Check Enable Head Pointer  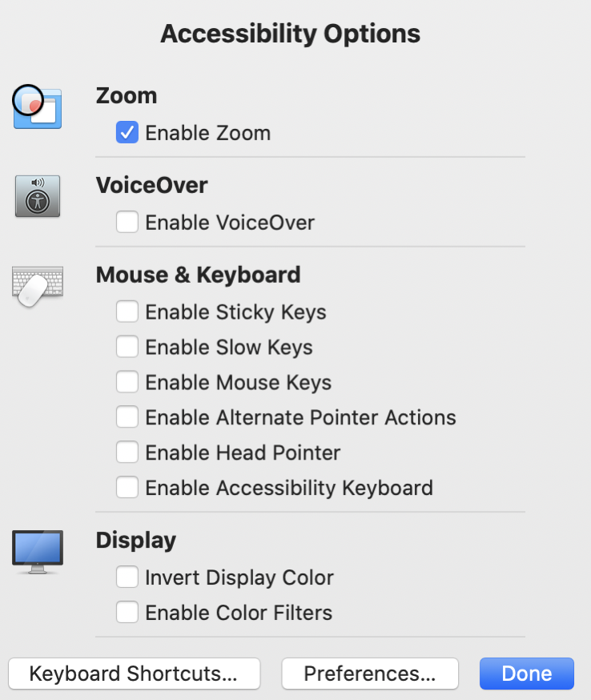tap(127, 453)
